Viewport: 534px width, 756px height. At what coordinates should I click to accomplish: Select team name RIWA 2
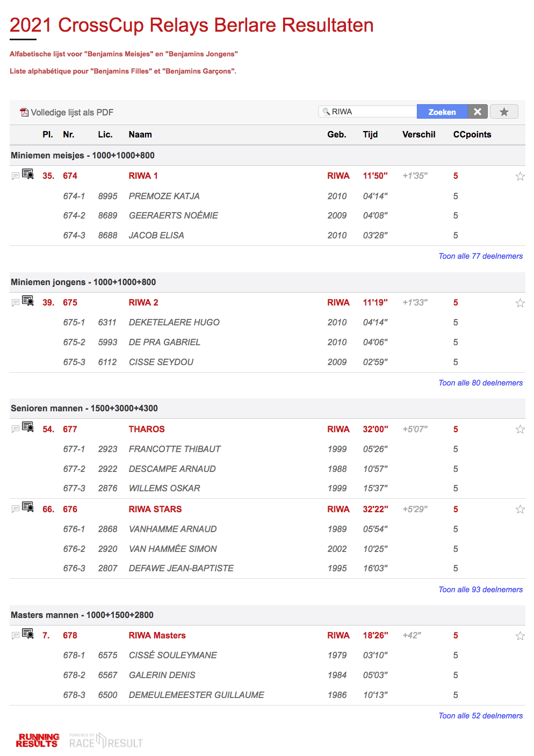pos(143,302)
